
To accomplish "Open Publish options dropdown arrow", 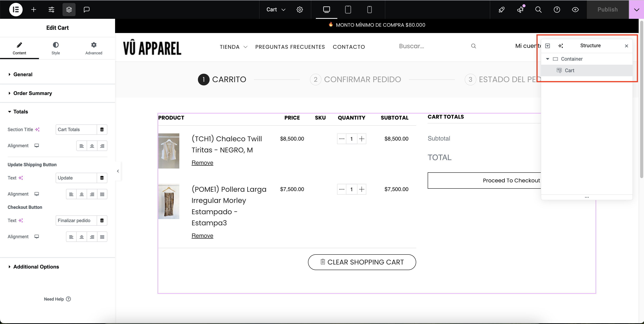I will (637, 10).
